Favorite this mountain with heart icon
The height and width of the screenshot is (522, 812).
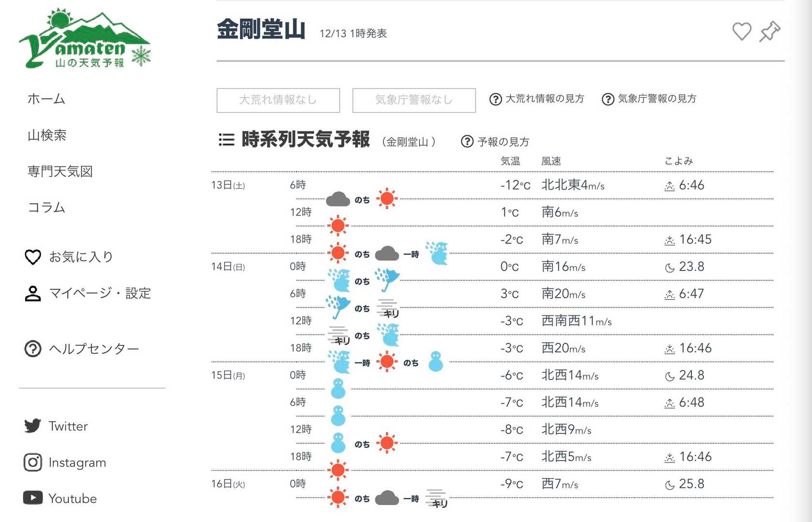[x=741, y=32]
